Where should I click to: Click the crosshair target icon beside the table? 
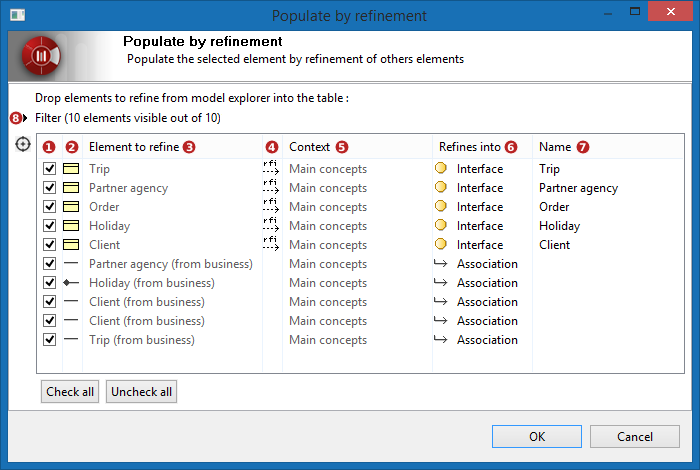click(x=23, y=144)
